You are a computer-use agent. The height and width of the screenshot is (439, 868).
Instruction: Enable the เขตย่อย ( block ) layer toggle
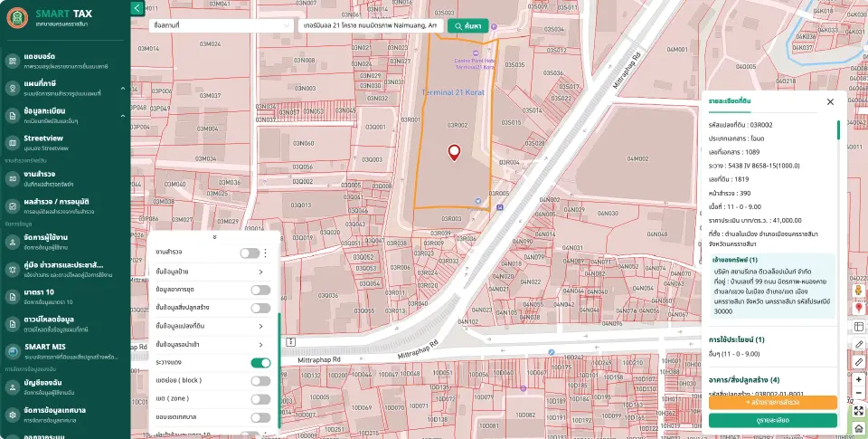coord(260,381)
